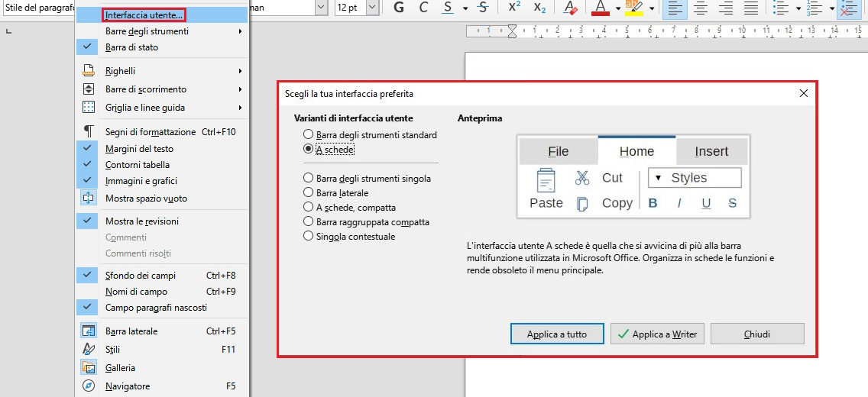868x397 pixels.
Task: Select 'Barra degli strumenti standard' radio option
Action: [x=309, y=135]
